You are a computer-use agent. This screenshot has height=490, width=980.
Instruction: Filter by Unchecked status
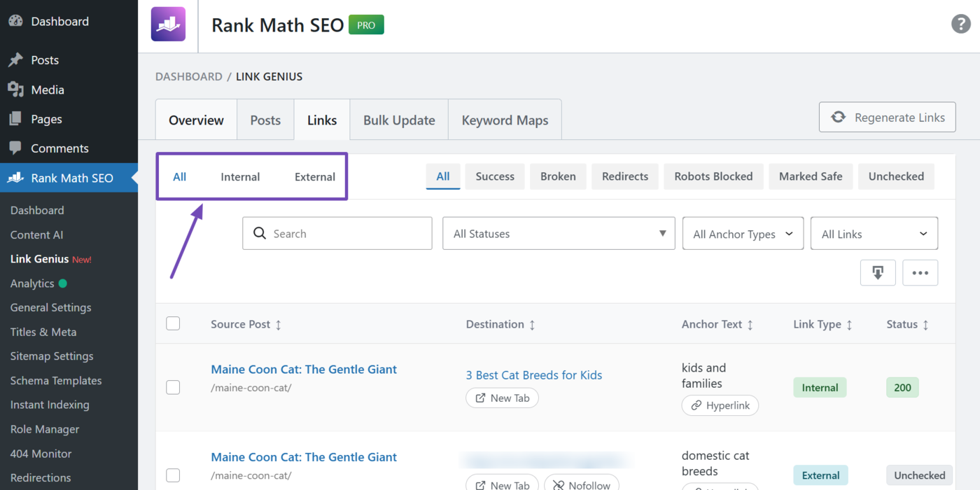[x=896, y=176]
